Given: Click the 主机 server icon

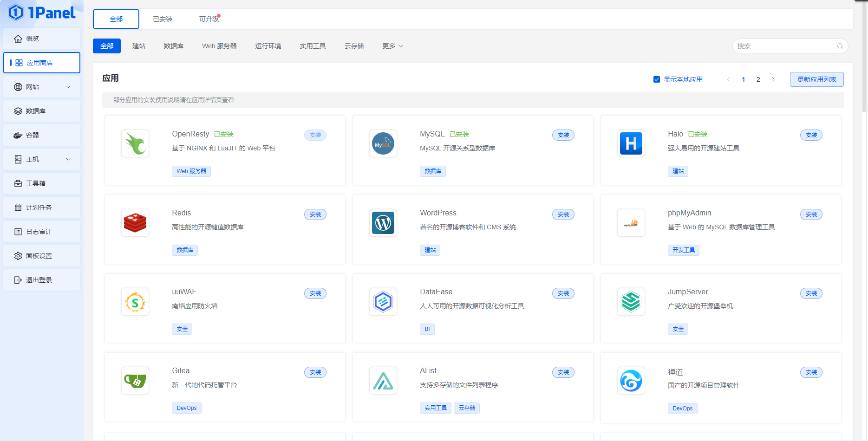Looking at the screenshot, I should pos(18,159).
